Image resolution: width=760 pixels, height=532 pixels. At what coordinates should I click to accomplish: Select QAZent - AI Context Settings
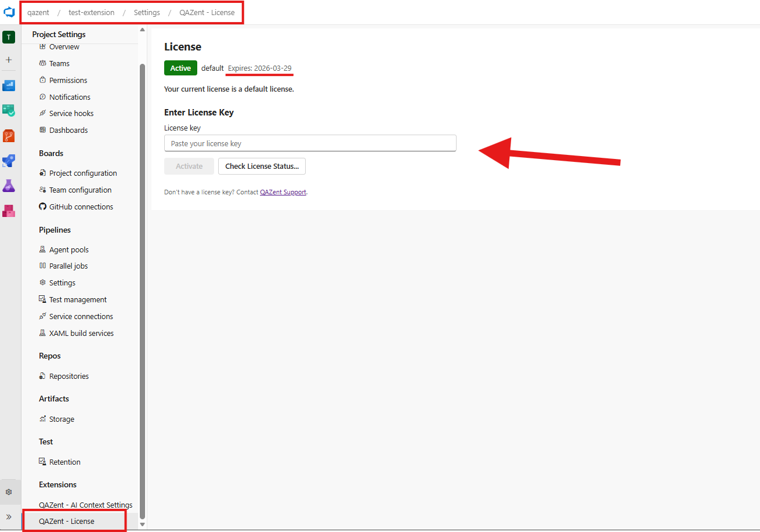pos(85,505)
